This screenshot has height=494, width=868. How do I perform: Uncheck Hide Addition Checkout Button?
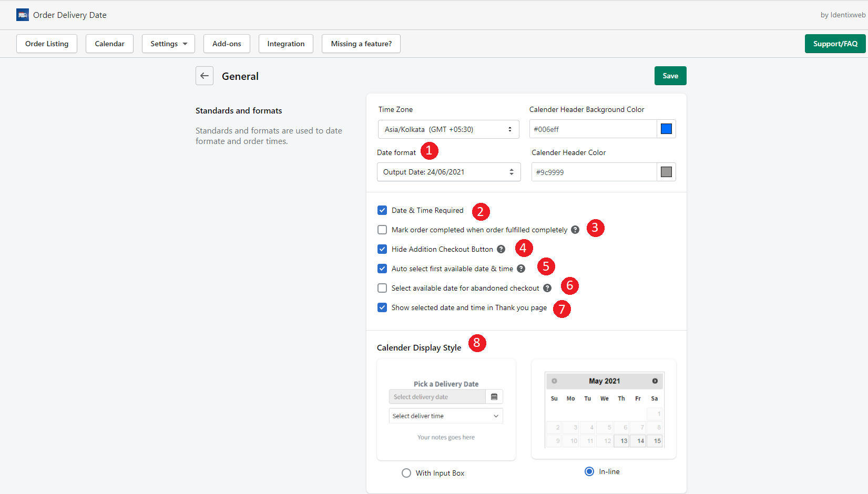tap(382, 249)
